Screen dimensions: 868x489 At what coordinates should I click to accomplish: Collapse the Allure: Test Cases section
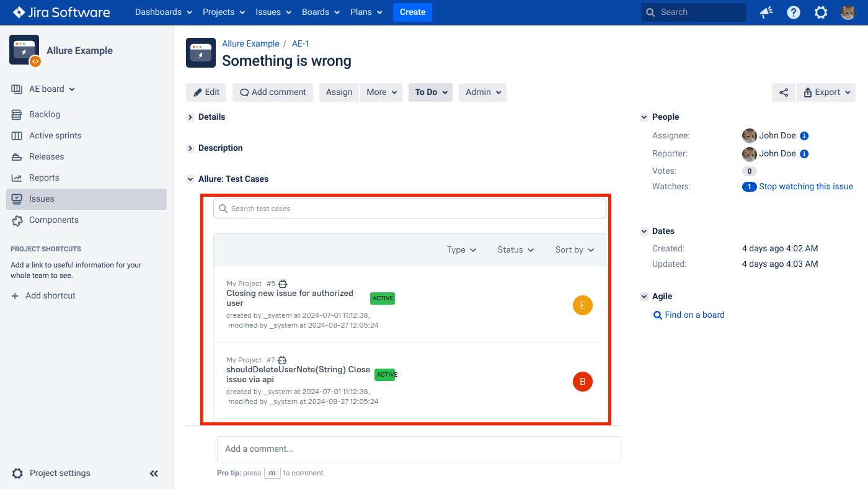[x=190, y=179]
